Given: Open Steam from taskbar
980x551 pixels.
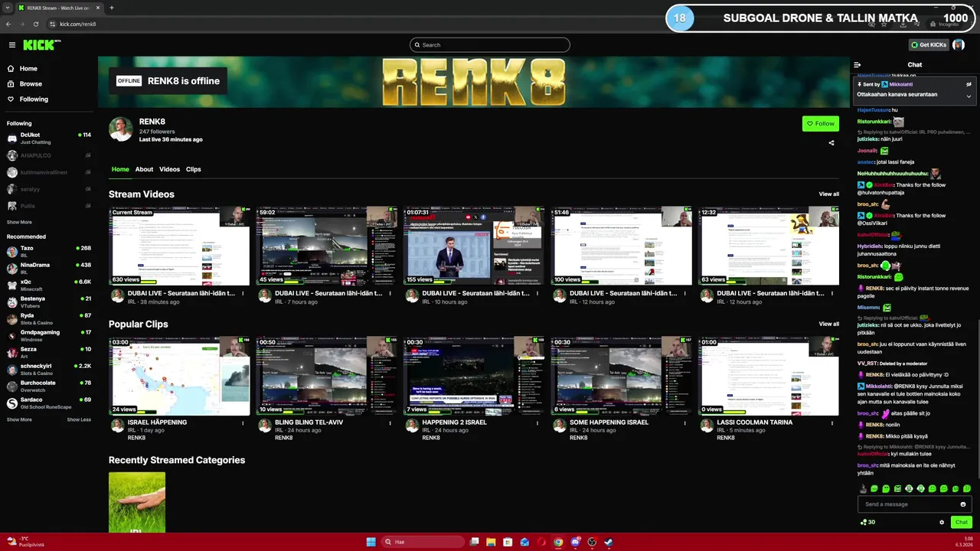Looking at the screenshot, I should (x=609, y=542).
